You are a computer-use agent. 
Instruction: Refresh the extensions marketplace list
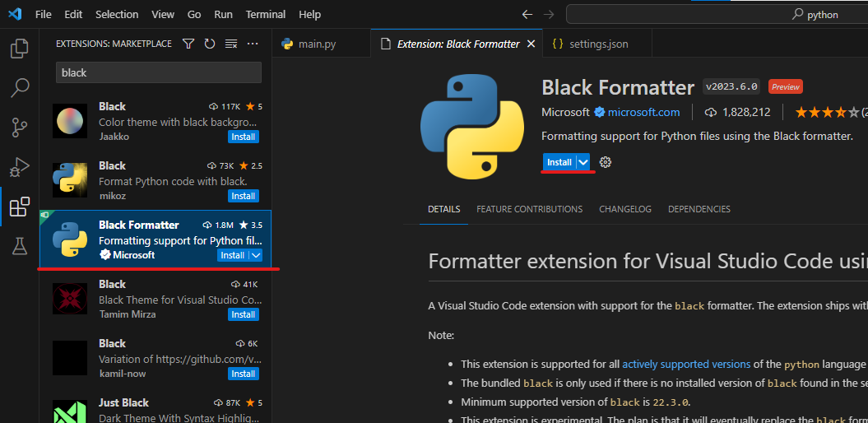click(210, 44)
